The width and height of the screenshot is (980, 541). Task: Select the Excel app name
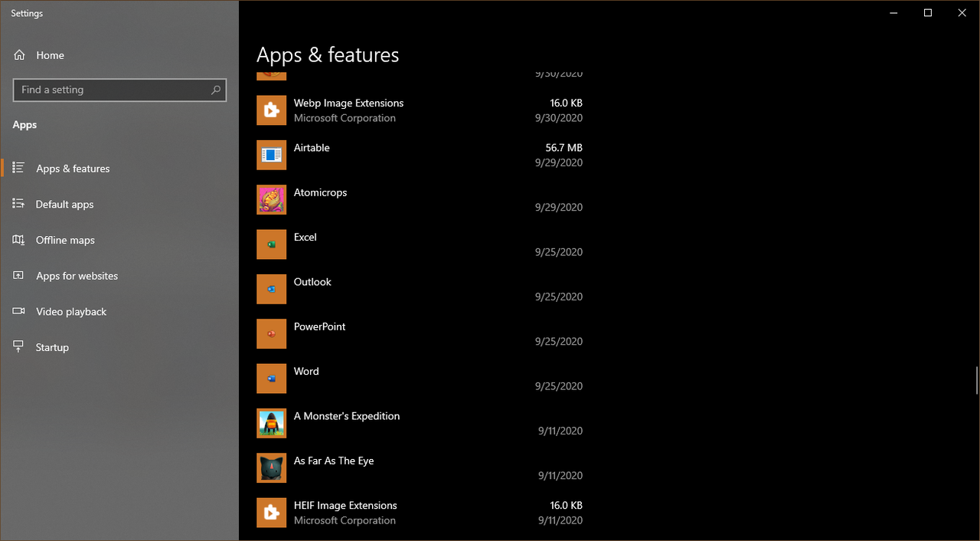pos(305,237)
